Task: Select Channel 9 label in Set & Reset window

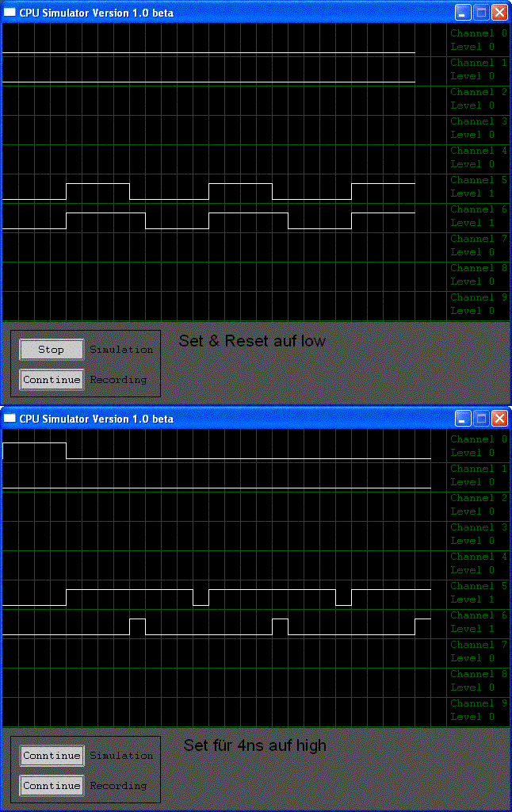Action: 479,297
